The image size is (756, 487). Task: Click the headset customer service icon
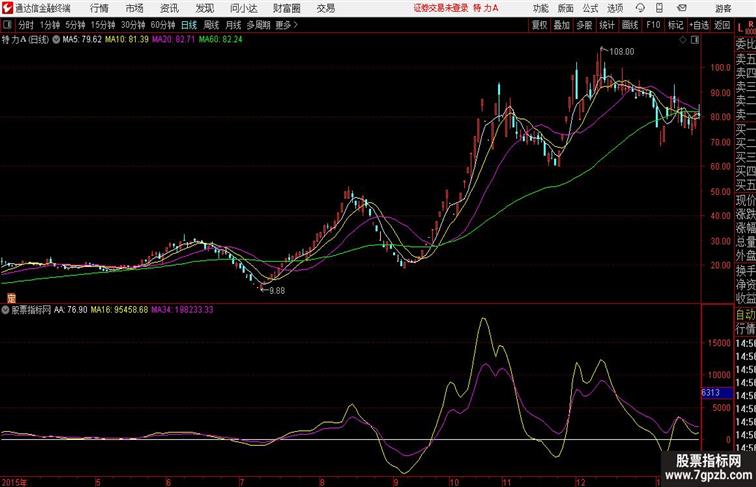click(640, 8)
